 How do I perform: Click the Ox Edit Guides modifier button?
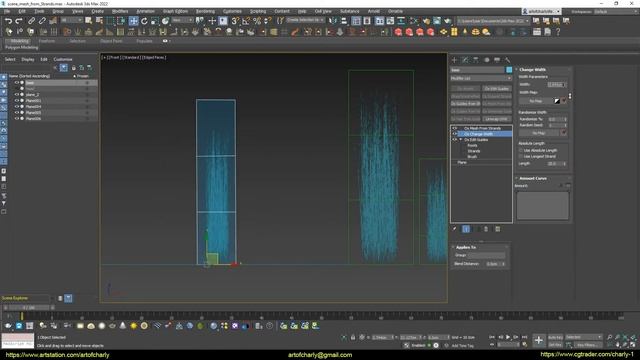[x=497, y=89]
